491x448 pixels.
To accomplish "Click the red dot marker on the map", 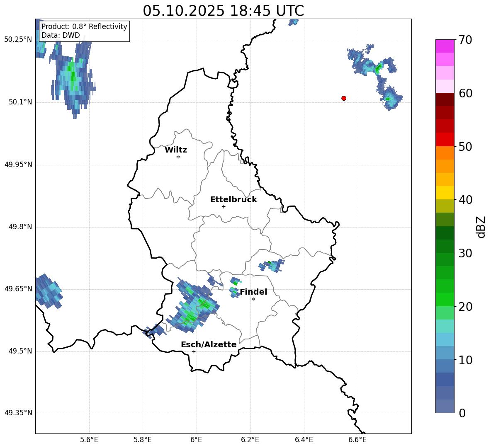I will (x=344, y=98).
